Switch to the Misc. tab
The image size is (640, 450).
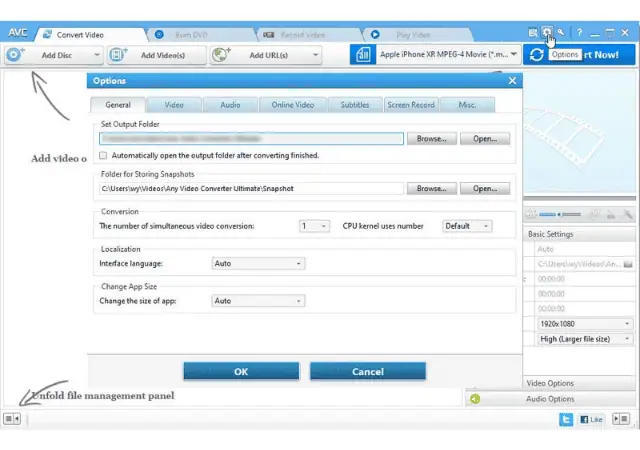tap(467, 105)
